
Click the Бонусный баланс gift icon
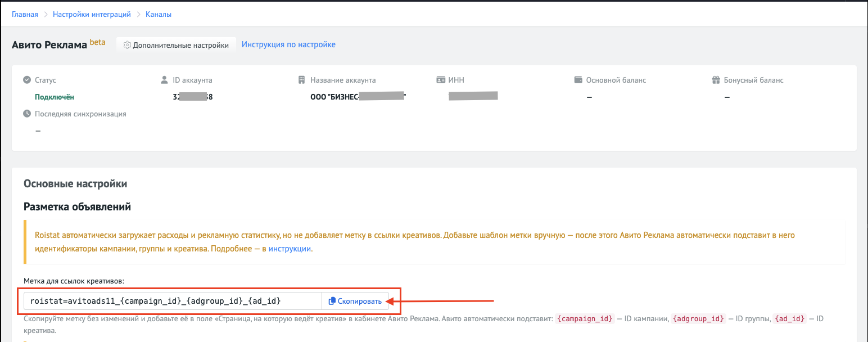pyautogui.click(x=716, y=80)
